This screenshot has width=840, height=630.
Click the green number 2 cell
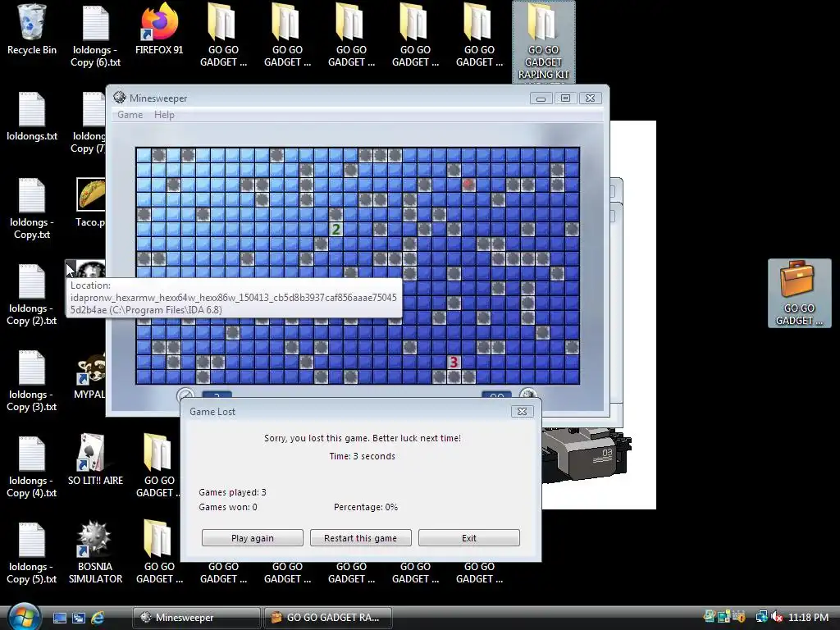coord(336,230)
